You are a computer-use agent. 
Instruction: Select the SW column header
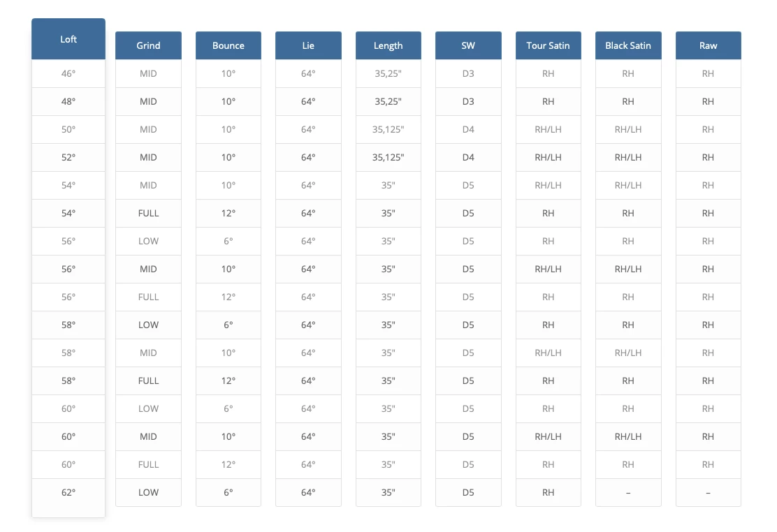coord(468,45)
